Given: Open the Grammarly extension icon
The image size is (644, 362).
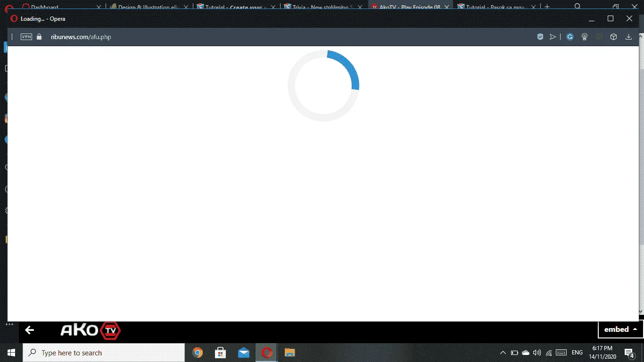Looking at the screenshot, I should click(x=570, y=37).
